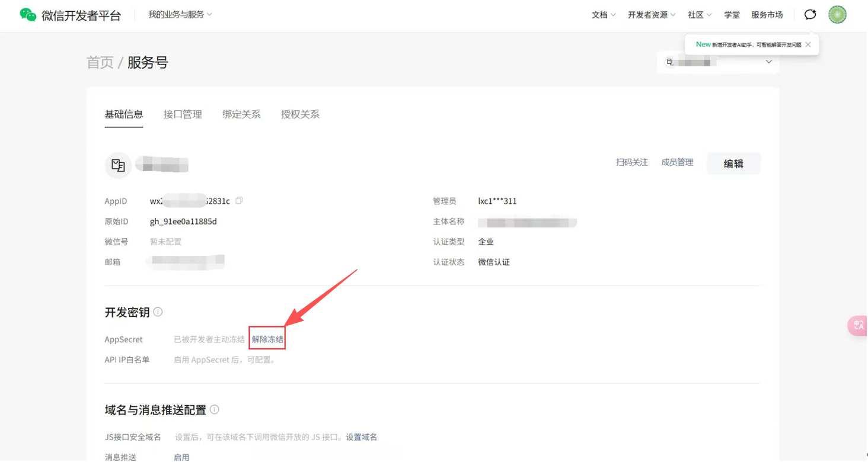The width and height of the screenshot is (868, 462).
Task: Click the 已被开发者主动冻结 status text
Action: [x=209, y=339]
